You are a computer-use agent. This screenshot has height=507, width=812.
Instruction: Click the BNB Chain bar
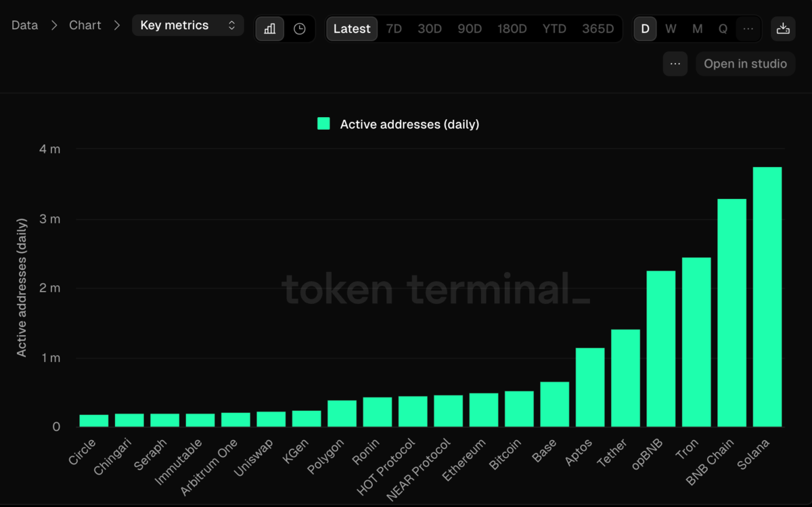click(x=731, y=313)
